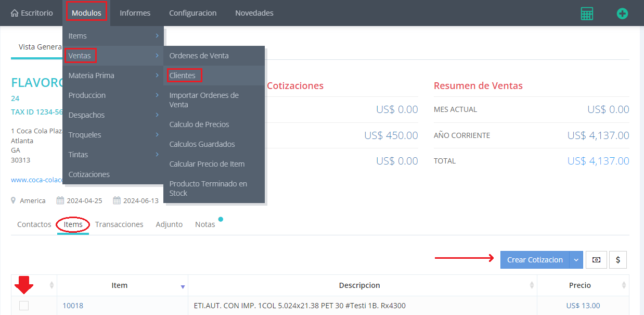Image resolution: width=644 pixels, height=315 pixels.
Task: Click the sort arrows in Precio column
Action: coord(623,285)
